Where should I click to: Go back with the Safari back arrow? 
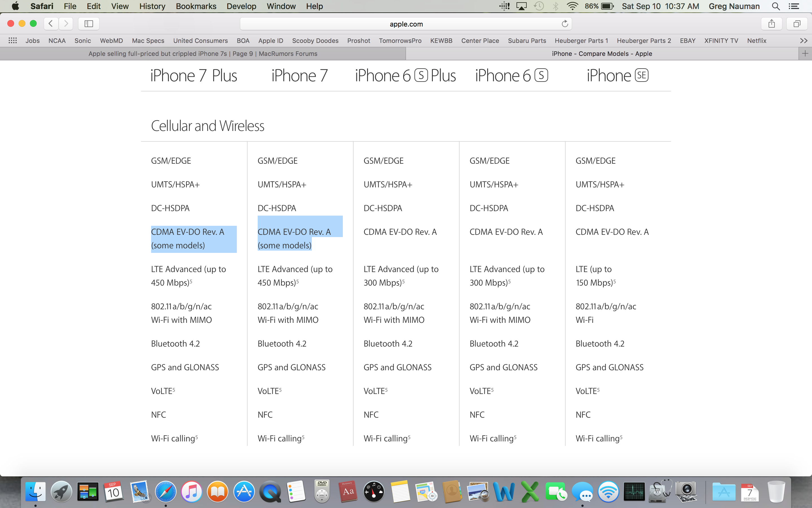coord(51,23)
